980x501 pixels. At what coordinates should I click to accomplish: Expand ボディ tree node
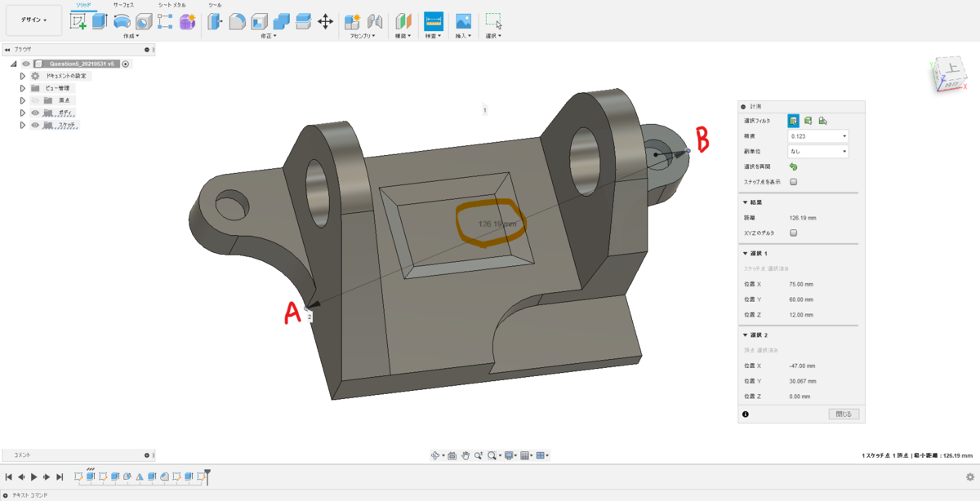click(23, 113)
